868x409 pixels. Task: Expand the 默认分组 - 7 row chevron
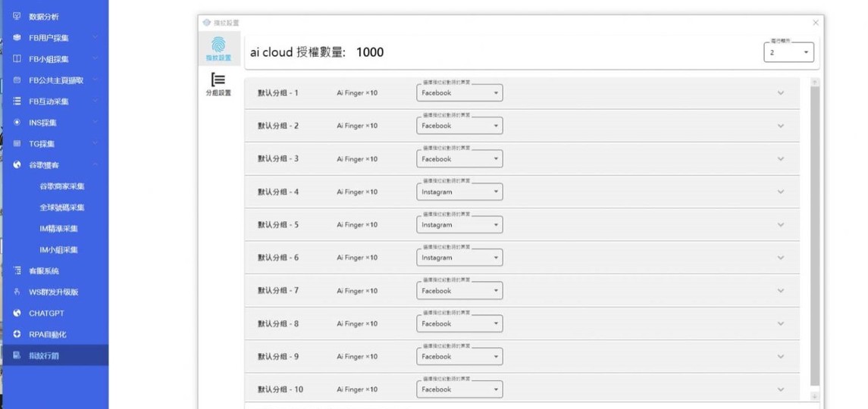click(x=781, y=291)
